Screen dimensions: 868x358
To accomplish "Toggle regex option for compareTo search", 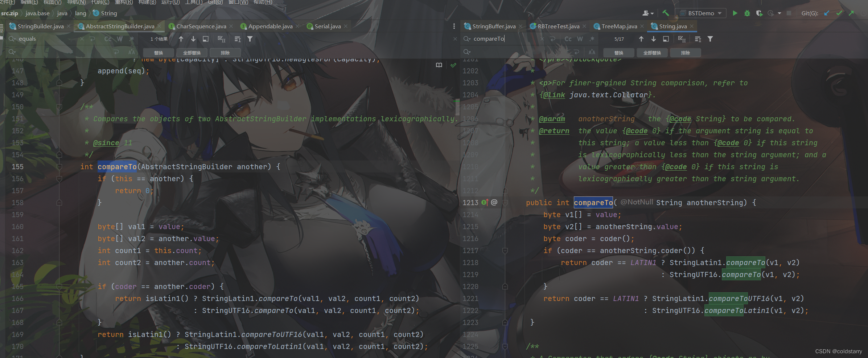I will click(x=592, y=39).
